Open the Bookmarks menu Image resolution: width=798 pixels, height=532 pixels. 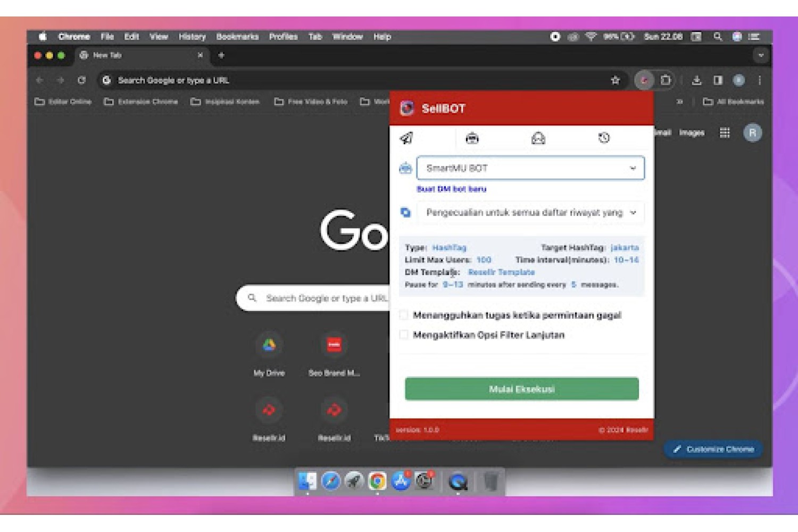237,37
